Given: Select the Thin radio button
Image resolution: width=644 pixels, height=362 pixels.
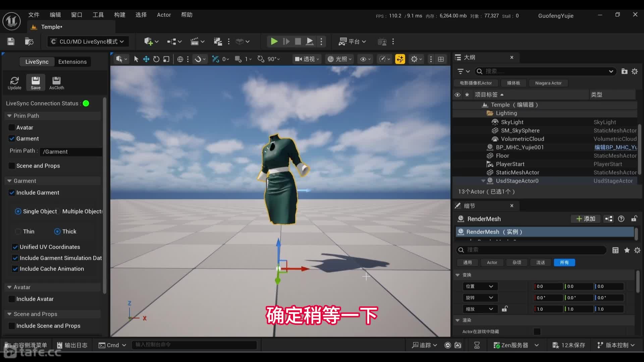Looking at the screenshot, I should pyautogui.click(x=17, y=231).
